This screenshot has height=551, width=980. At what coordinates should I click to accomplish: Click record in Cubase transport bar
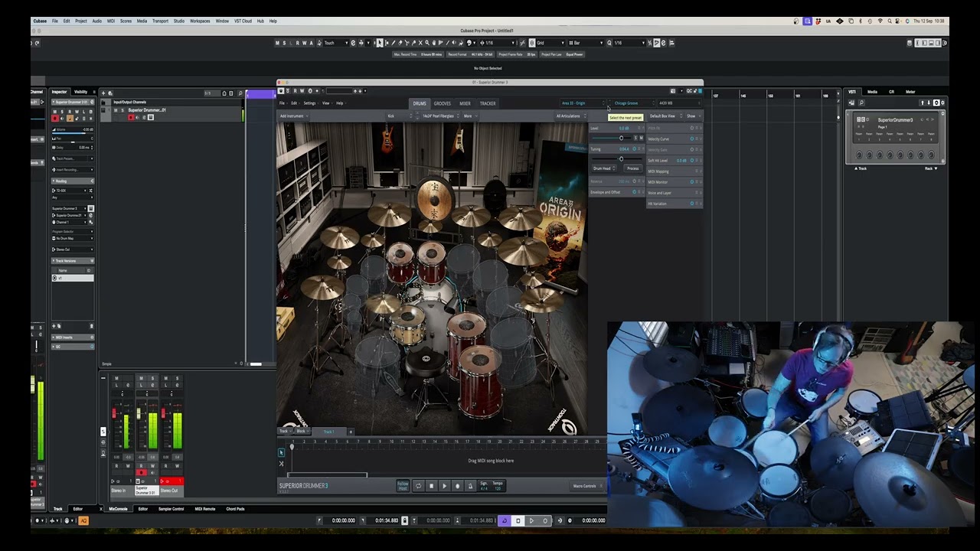(x=545, y=520)
